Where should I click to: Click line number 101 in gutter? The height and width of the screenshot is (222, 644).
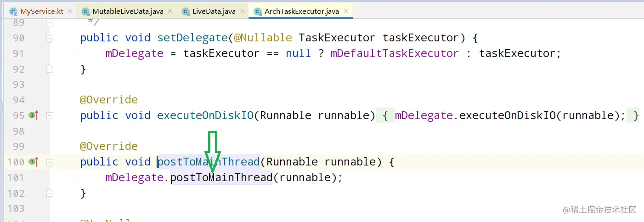(x=15, y=178)
